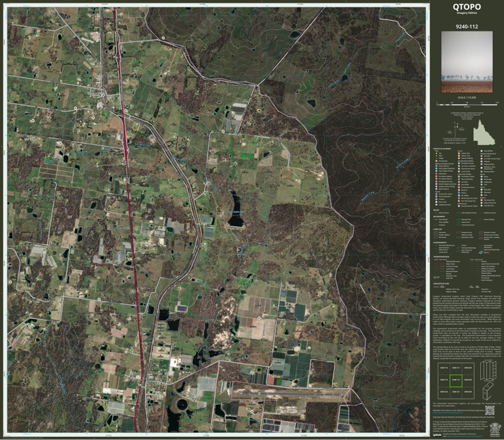Open the misty field cover photo
The image size is (504, 440).
[x=467, y=62]
